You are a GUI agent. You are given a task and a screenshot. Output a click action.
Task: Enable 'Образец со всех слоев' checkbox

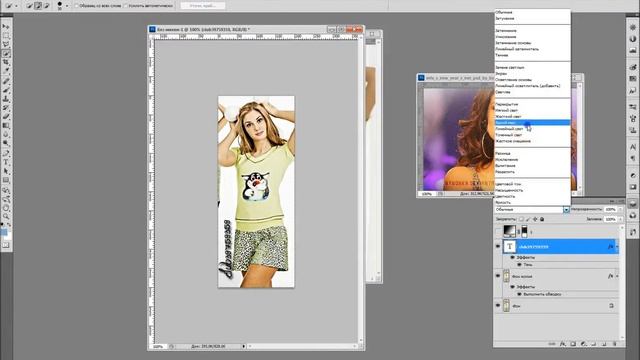pyautogui.click(x=77, y=6)
